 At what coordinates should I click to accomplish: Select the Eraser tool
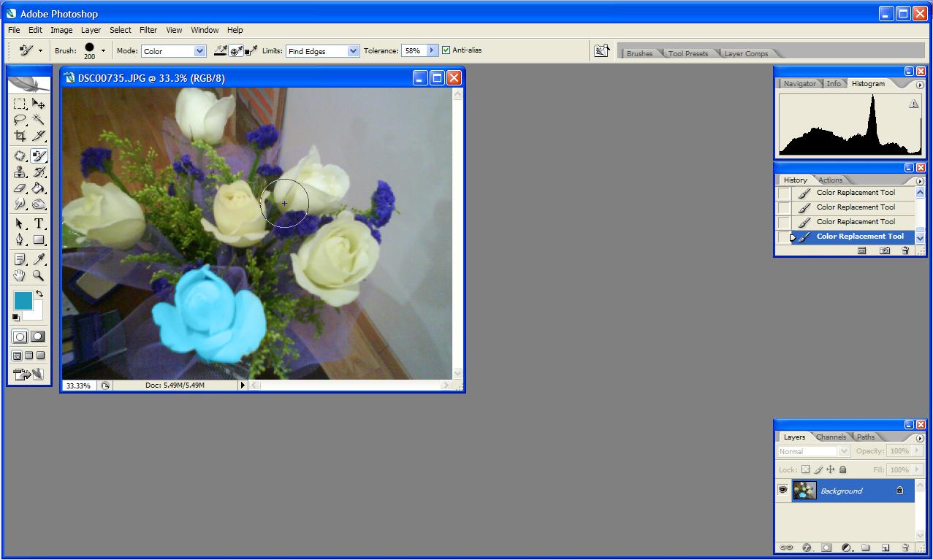point(20,188)
